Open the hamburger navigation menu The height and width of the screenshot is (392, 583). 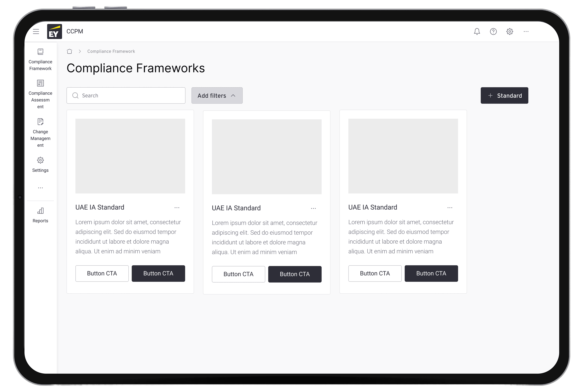pyautogui.click(x=36, y=32)
